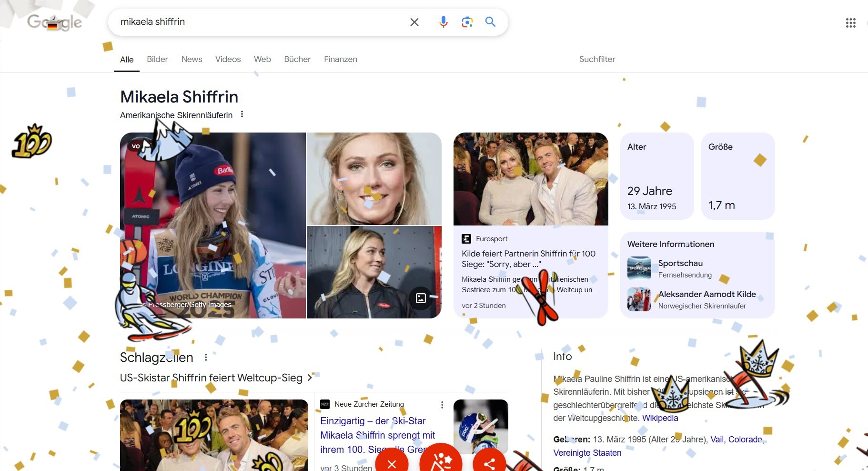Image resolution: width=868 pixels, height=471 pixels.
Task: Click the magnifying glass search icon
Action: [x=490, y=22]
